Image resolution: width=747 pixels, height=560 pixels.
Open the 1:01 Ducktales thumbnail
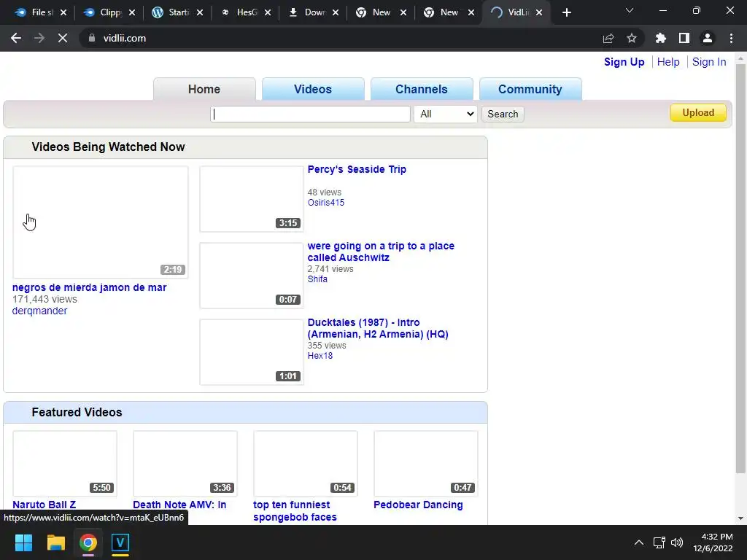point(252,352)
